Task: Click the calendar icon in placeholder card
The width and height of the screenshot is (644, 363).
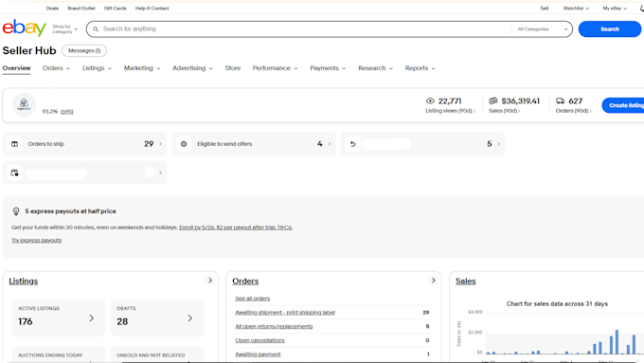Action: 15,172
